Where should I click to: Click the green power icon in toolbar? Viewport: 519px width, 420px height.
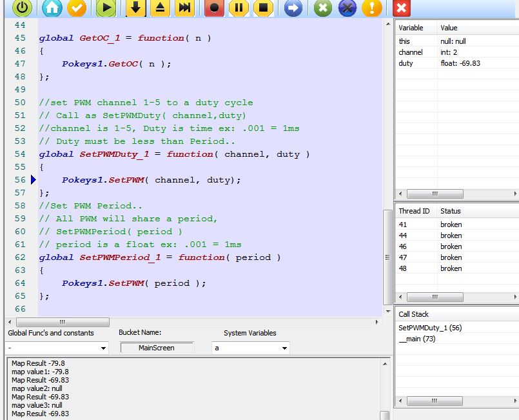click(x=23, y=8)
